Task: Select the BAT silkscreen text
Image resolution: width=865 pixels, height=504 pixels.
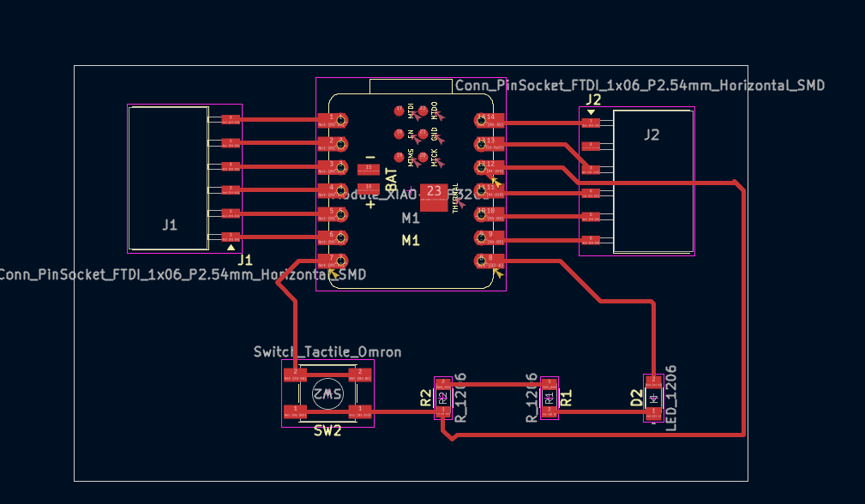Action: [391, 180]
